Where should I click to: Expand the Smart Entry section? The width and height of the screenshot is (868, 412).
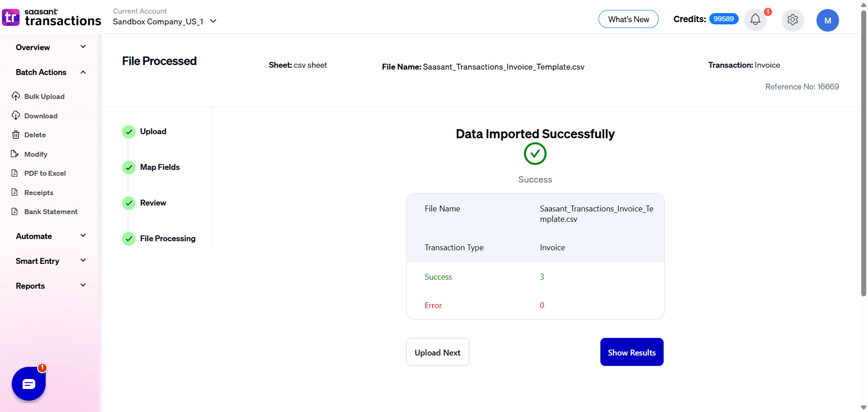point(83,261)
